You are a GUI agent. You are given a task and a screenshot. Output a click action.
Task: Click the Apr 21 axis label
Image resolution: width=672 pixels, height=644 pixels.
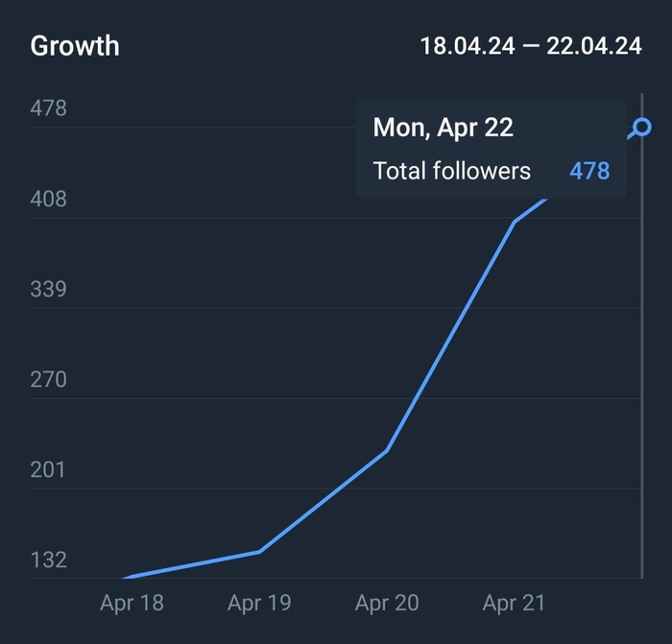tap(515, 604)
